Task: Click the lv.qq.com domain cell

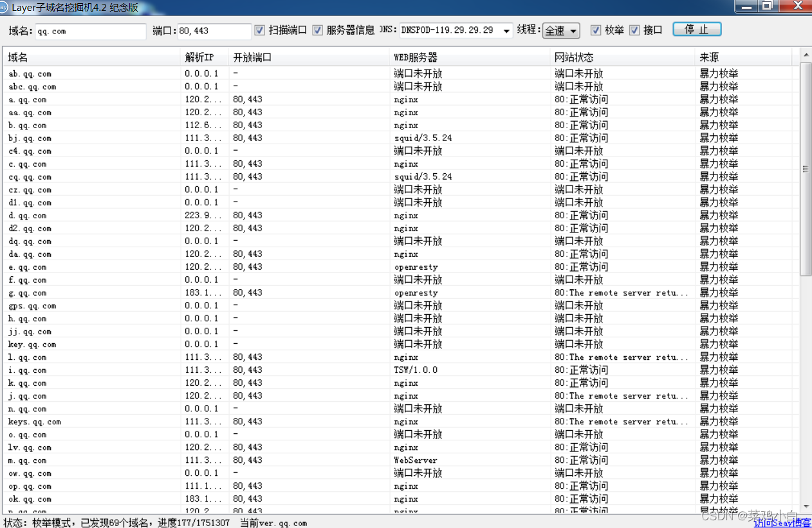Action: (30, 448)
